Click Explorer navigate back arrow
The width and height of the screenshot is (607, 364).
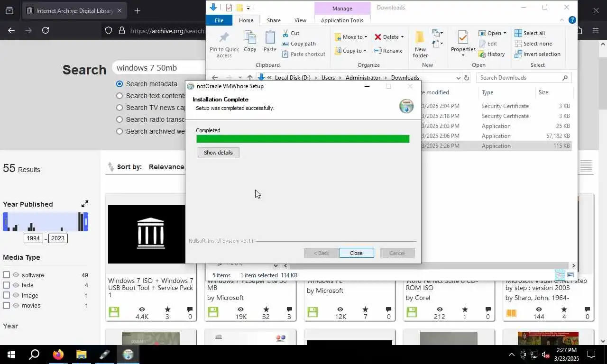coord(215,78)
